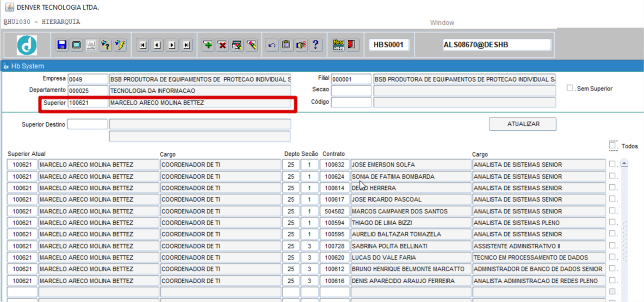
Task: Click the scrollbar up arrow of the list
Action: (x=624, y=164)
